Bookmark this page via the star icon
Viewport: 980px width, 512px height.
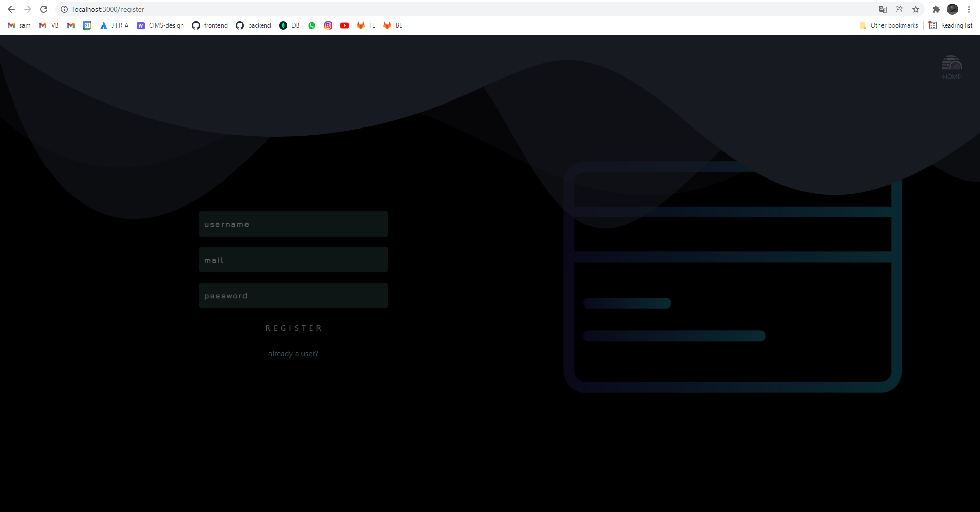pos(916,9)
